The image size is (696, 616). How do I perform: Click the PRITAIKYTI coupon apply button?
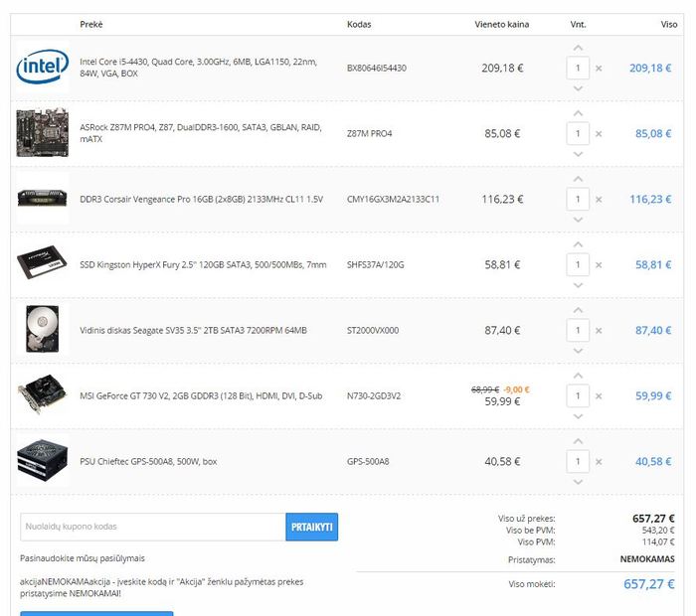pos(311,527)
